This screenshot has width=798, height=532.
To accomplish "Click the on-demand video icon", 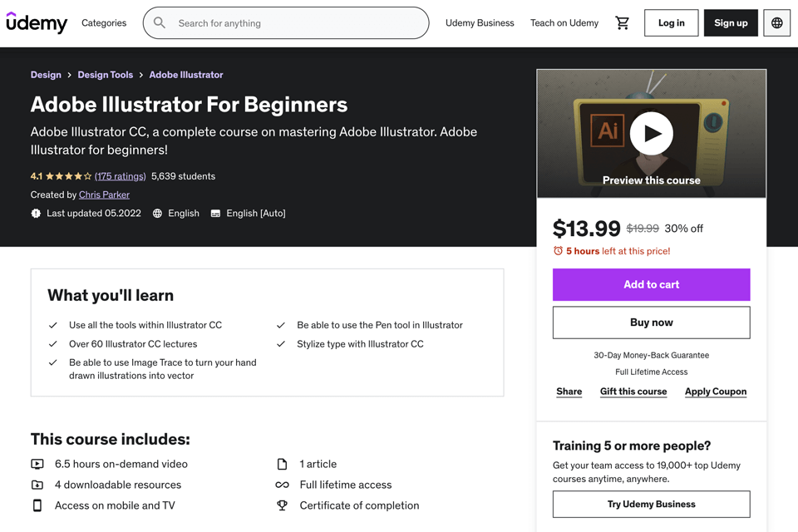I will (x=37, y=464).
